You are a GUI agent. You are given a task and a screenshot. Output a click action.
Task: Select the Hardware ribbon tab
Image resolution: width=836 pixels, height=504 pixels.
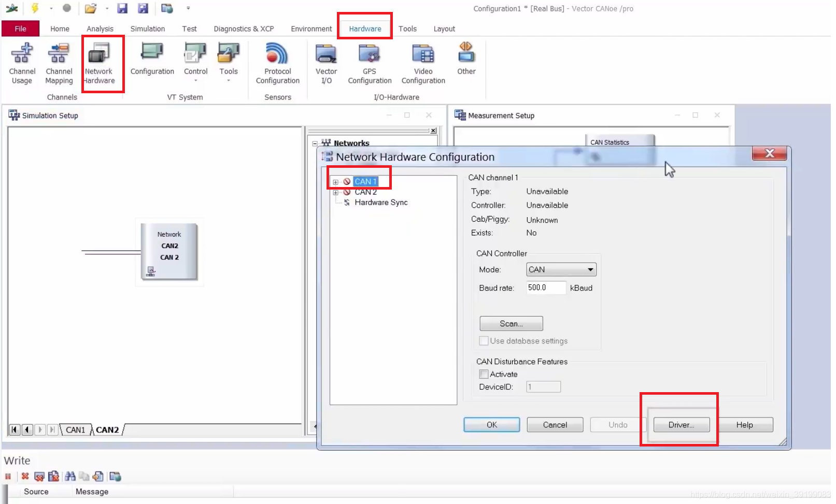pyautogui.click(x=365, y=28)
